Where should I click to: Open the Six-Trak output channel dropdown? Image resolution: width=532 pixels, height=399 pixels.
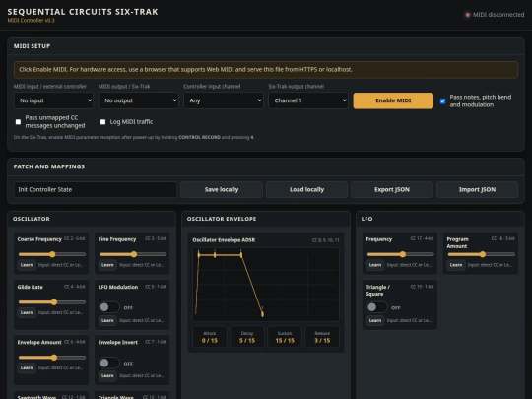(x=308, y=100)
